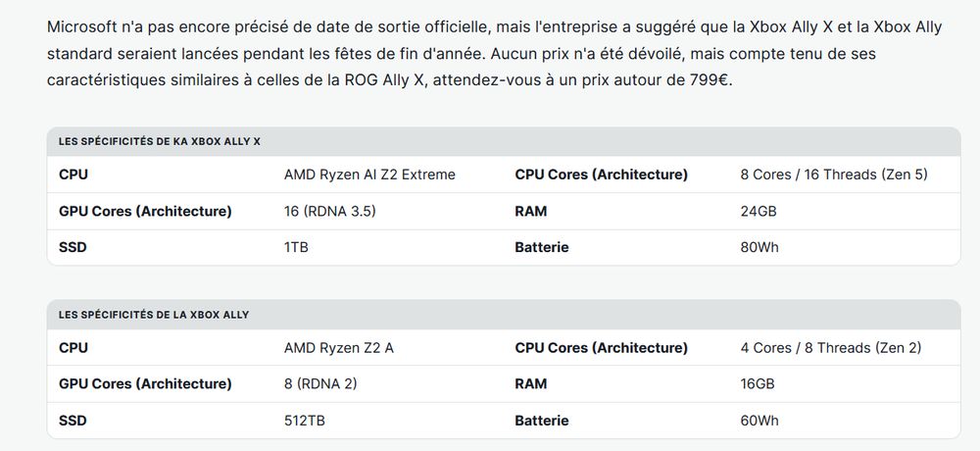The height and width of the screenshot is (451, 980).
Task: Click the 'RAM' label in the Xbox Ally table
Action: click(x=530, y=383)
